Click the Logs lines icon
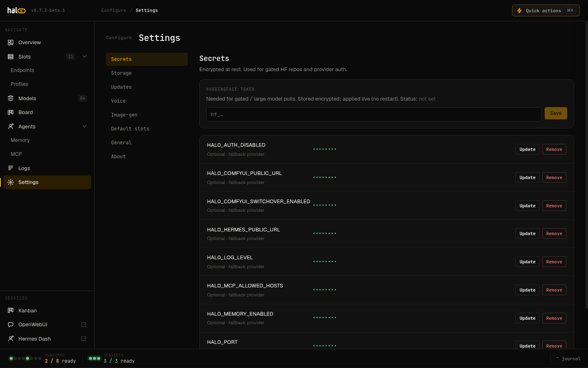The width and height of the screenshot is (588, 368). 11,168
